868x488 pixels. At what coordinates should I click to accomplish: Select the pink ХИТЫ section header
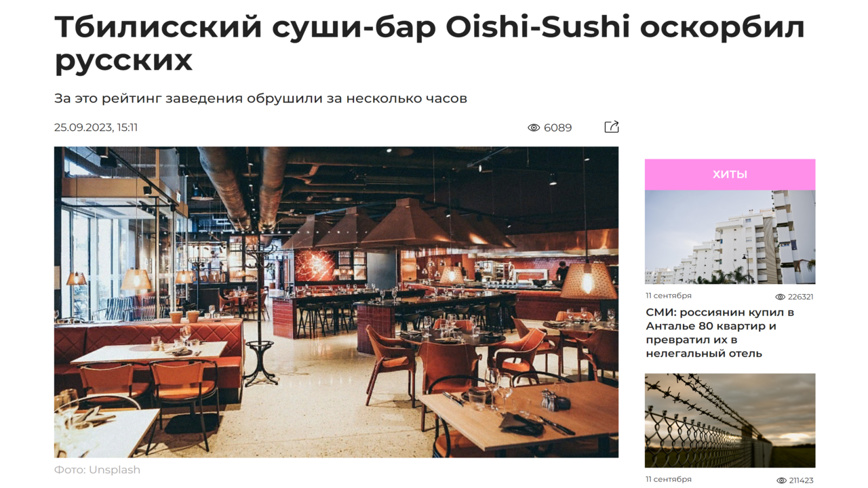click(730, 174)
